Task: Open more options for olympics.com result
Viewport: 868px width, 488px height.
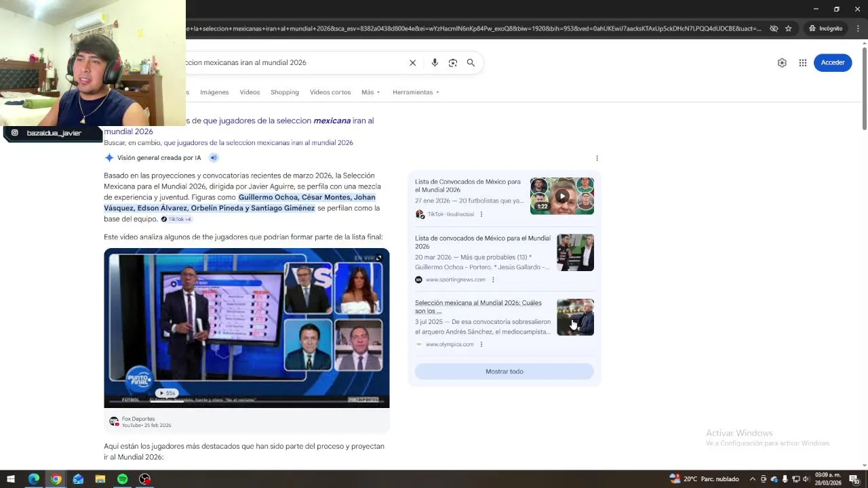Action: click(481, 344)
